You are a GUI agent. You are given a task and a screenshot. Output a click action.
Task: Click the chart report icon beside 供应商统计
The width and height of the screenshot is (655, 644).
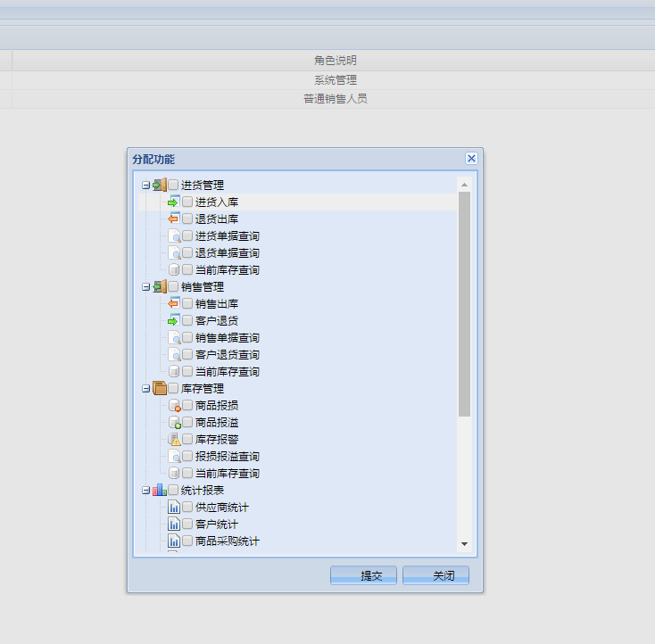(174, 507)
